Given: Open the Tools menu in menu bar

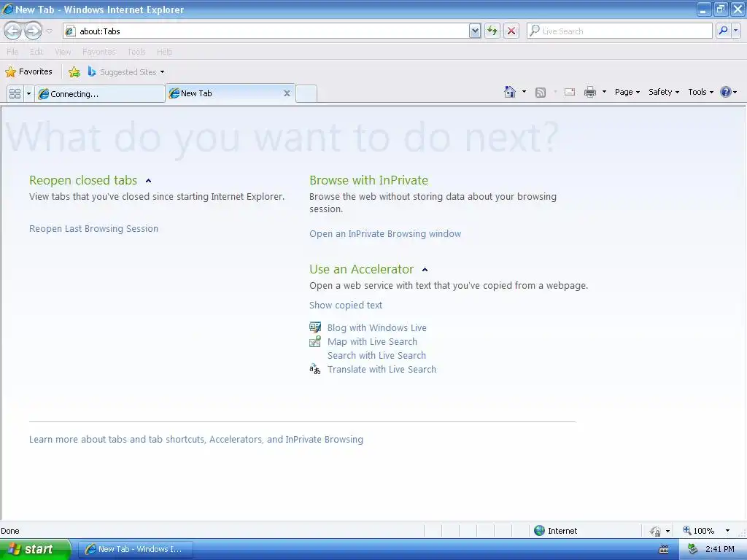Looking at the screenshot, I should pos(136,52).
